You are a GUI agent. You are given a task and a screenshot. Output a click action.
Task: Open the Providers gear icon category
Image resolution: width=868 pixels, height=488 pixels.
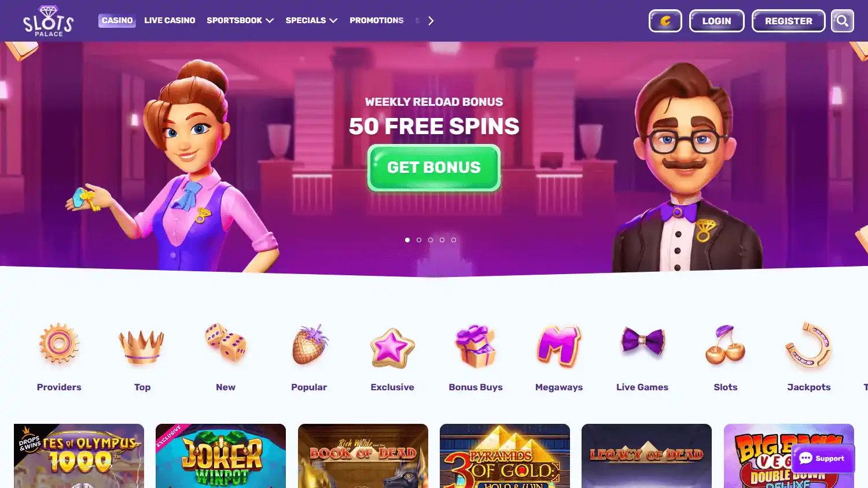coord(59,343)
